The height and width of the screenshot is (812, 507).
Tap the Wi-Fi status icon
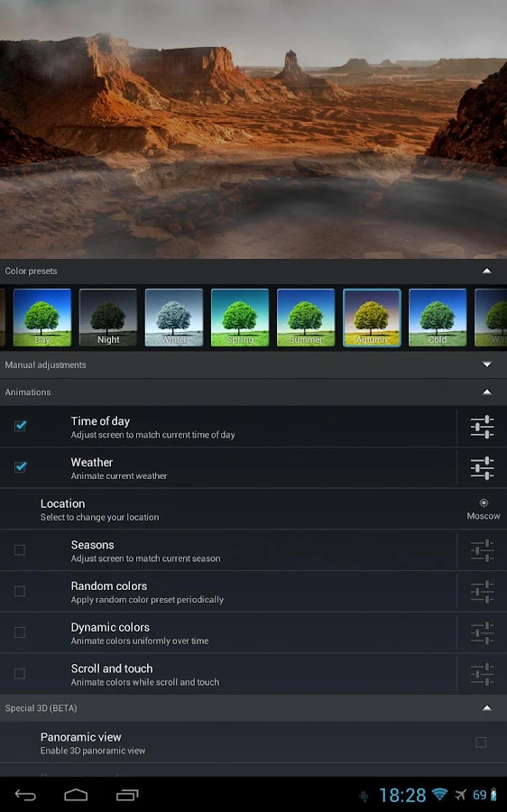[x=439, y=794]
